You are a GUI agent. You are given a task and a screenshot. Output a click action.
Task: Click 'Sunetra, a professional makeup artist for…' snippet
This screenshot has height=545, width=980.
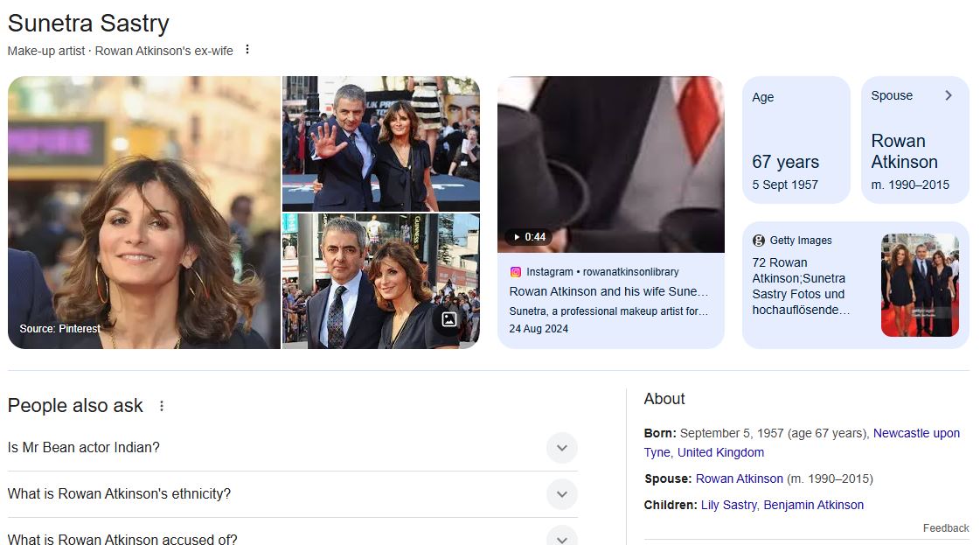(x=608, y=311)
